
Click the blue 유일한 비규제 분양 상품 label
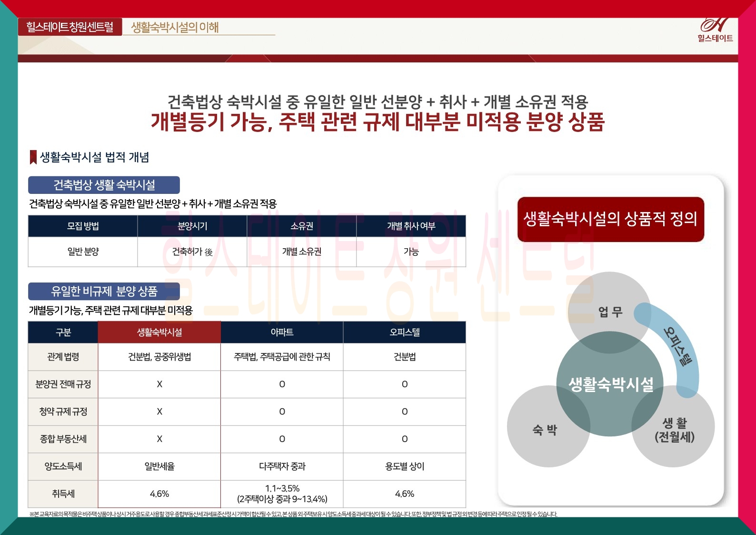pos(104,291)
